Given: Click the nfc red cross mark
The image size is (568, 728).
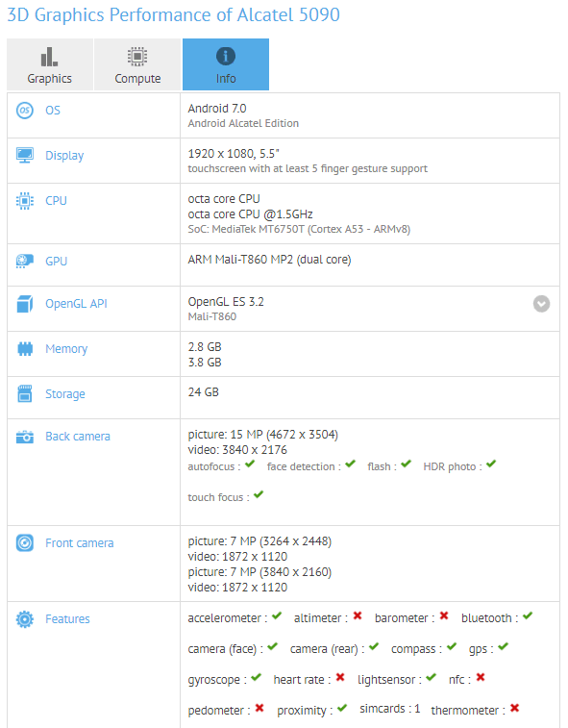Looking at the screenshot, I should click(x=481, y=677).
